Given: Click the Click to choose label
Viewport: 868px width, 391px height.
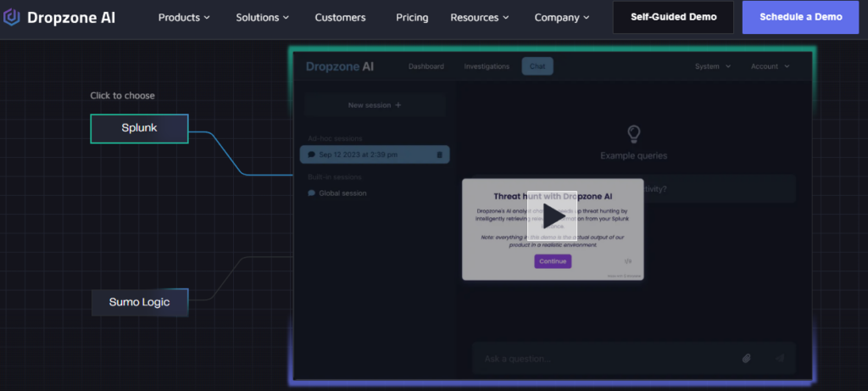Looking at the screenshot, I should click(x=122, y=96).
